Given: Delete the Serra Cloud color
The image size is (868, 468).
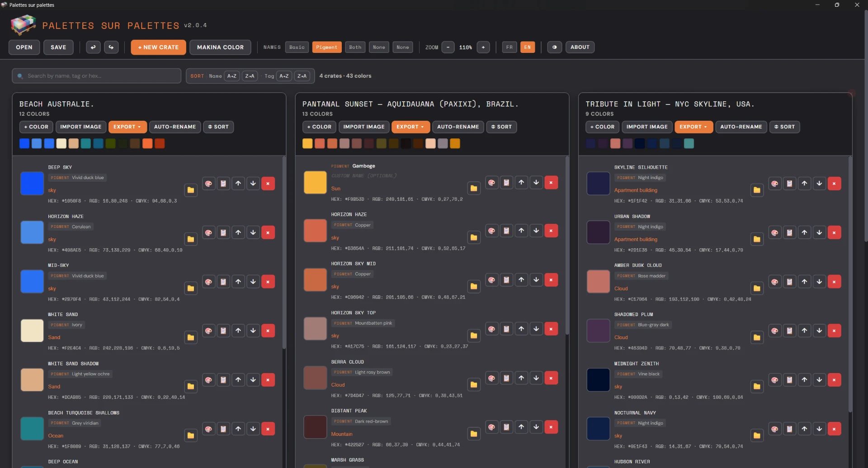Looking at the screenshot, I should [x=551, y=378].
